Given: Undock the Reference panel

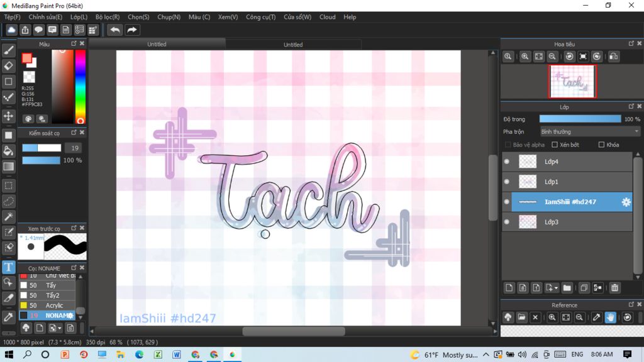Looking at the screenshot, I should coord(631,305).
